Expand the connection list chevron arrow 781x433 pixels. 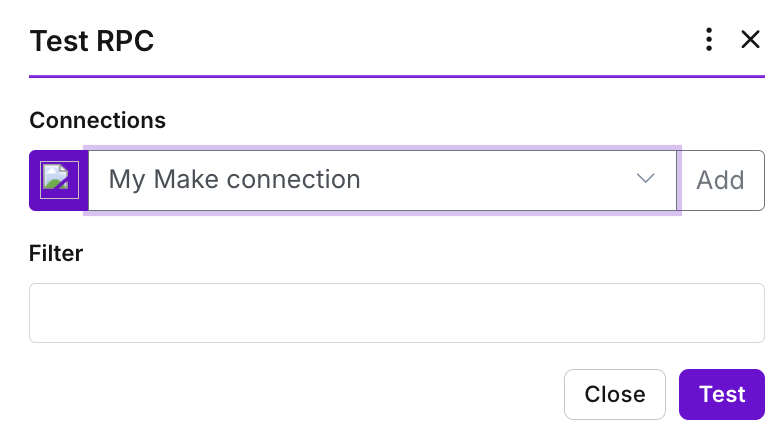tap(645, 179)
